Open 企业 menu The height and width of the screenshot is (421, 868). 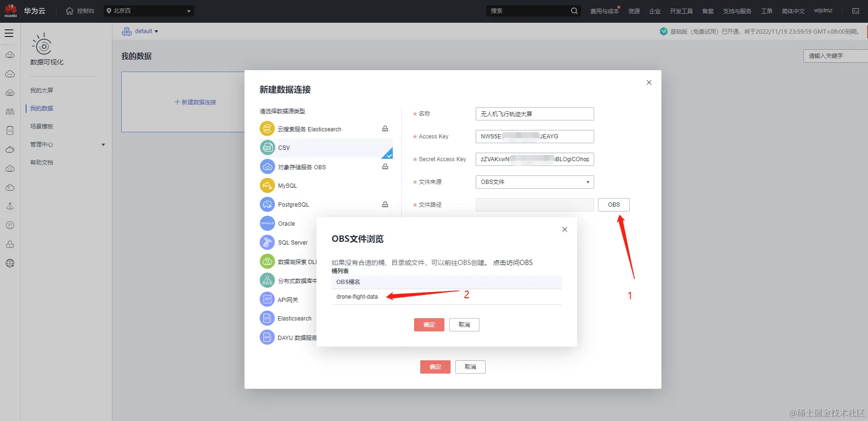pyautogui.click(x=655, y=11)
